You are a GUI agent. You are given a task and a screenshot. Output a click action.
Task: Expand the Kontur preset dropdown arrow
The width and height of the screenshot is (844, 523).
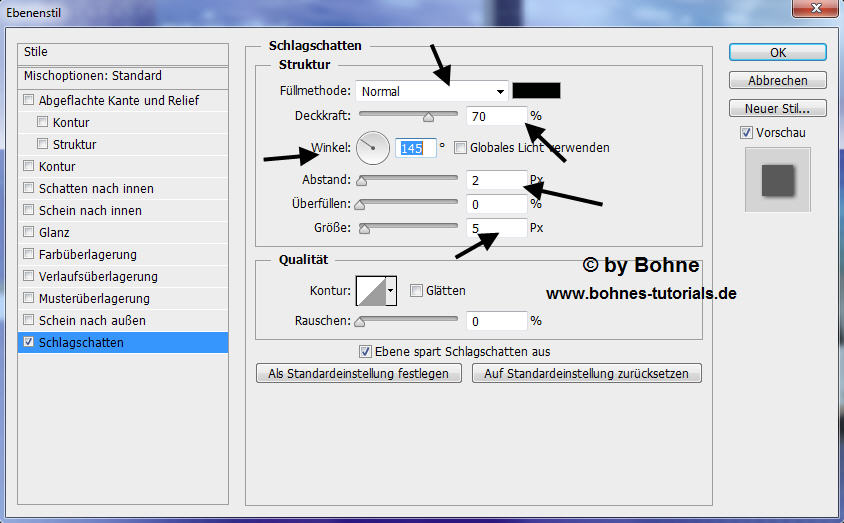[391, 291]
